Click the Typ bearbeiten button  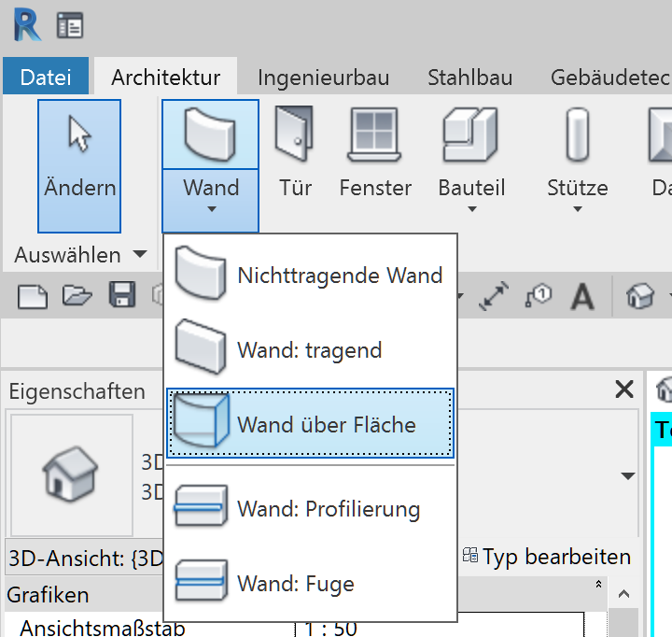[x=547, y=558]
